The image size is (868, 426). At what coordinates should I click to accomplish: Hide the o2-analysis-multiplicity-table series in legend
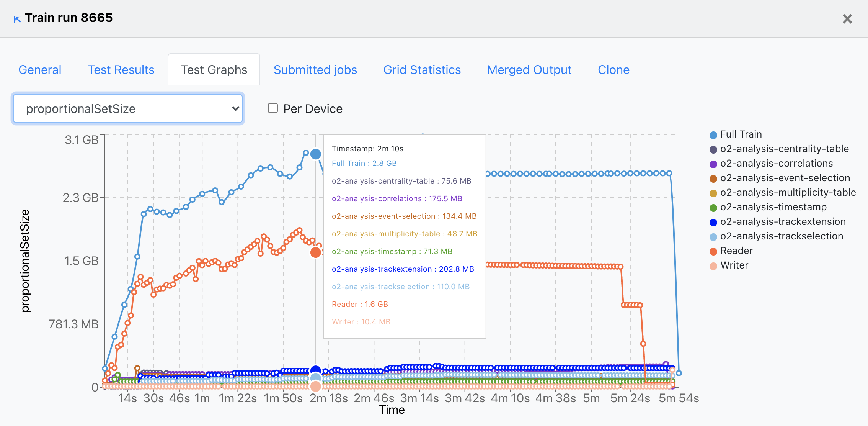[713, 193]
